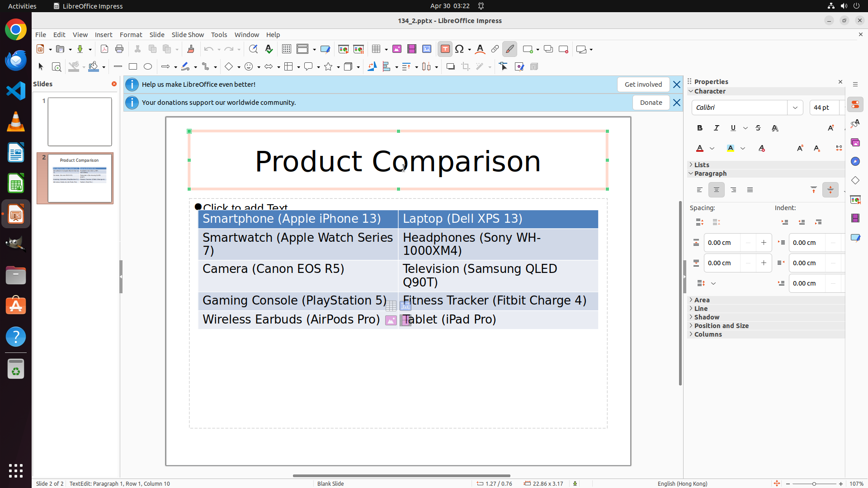The height and width of the screenshot is (488, 868).
Task: Toggle display grid
Action: click(287, 49)
